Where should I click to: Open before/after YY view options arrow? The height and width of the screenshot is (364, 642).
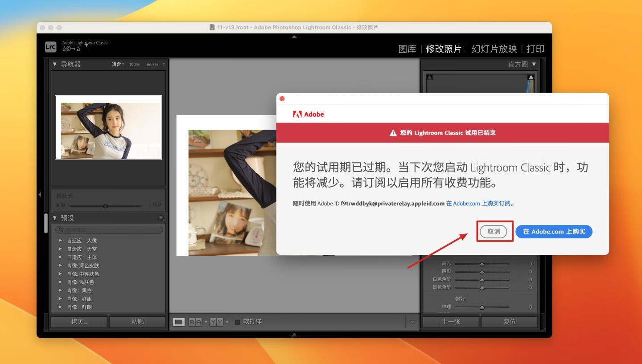227,322
